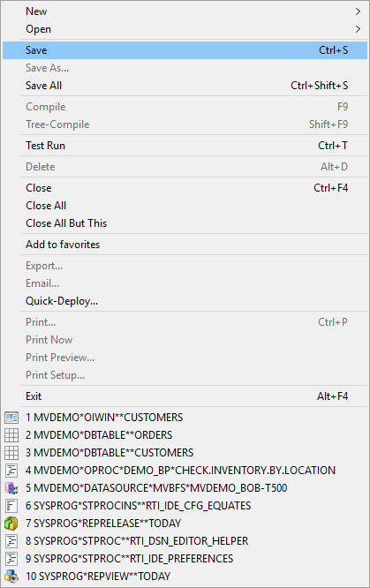Screen dimensions: 370x588
Task: Reopen recent file 9 RTI_IDE_PREFERENCES
Action: [185, 558]
